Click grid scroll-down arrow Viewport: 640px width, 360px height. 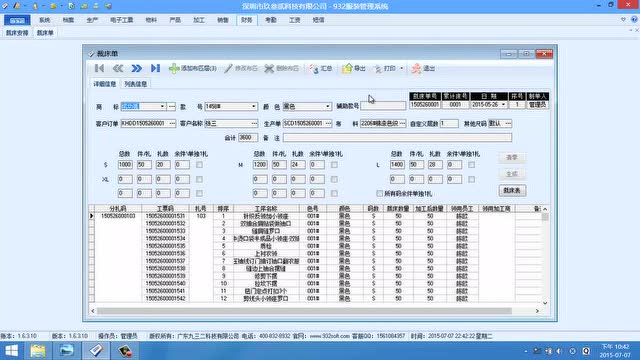(545, 303)
